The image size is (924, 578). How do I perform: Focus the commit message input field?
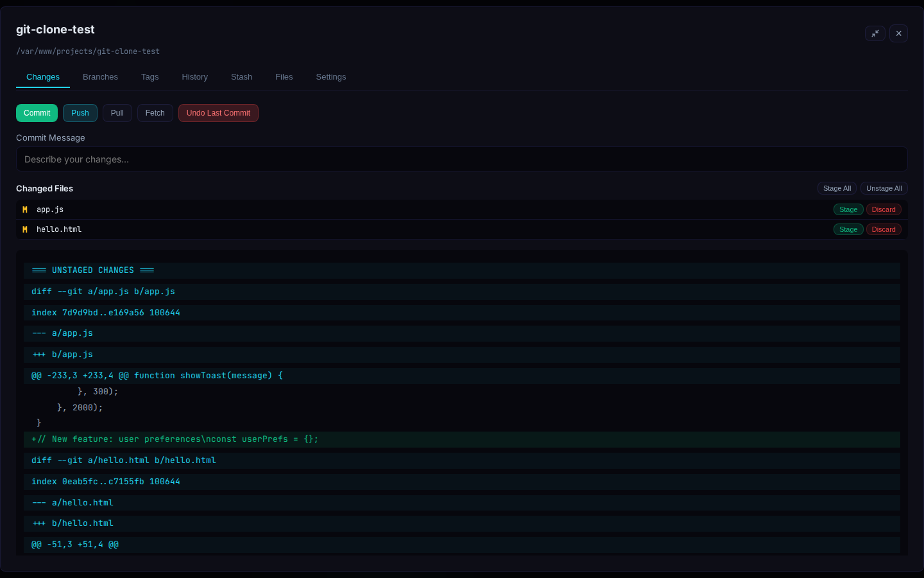click(461, 159)
